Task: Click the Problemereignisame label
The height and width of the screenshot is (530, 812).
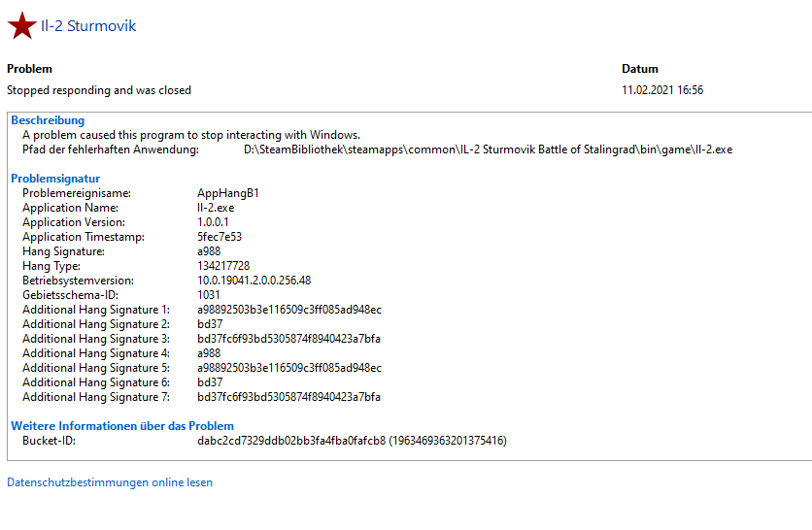Action: pyautogui.click(x=77, y=193)
